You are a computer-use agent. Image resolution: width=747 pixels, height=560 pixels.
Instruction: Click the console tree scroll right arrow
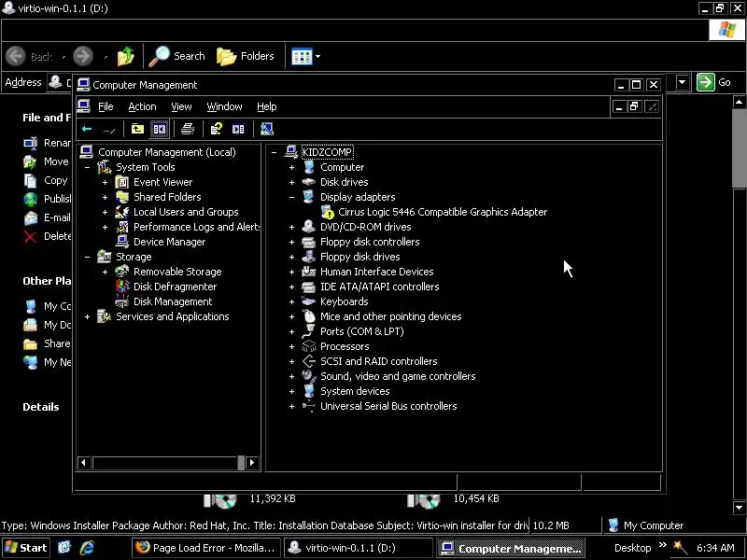252,462
